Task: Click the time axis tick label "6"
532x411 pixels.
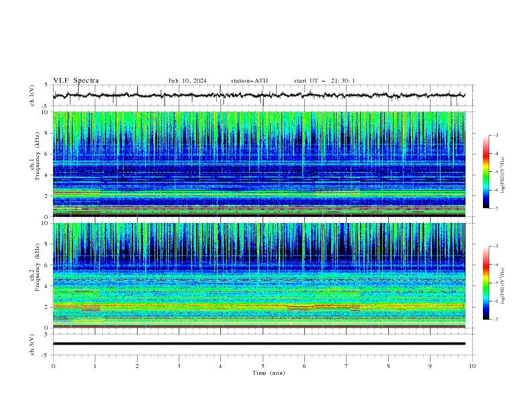Action: [x=304, y=366]
